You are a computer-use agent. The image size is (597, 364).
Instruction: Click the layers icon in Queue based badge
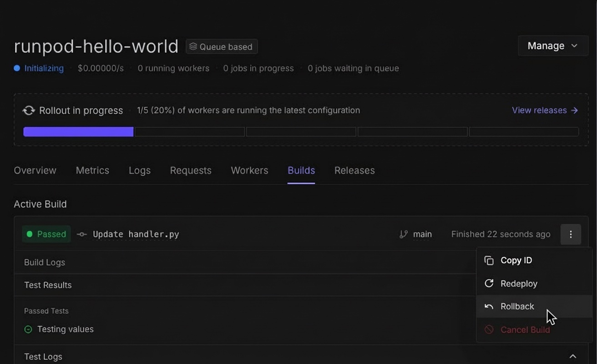tap(193, 46)
